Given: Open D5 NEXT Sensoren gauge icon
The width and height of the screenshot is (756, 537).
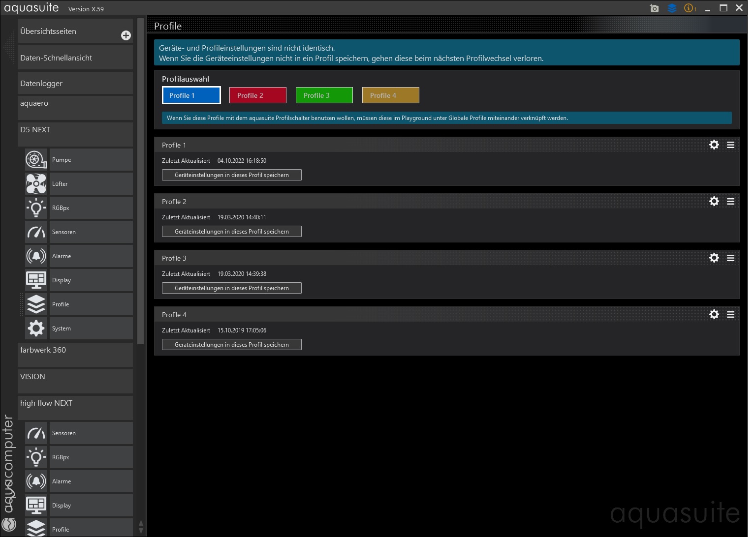Looking at the screenshot, I should [36, 232].
